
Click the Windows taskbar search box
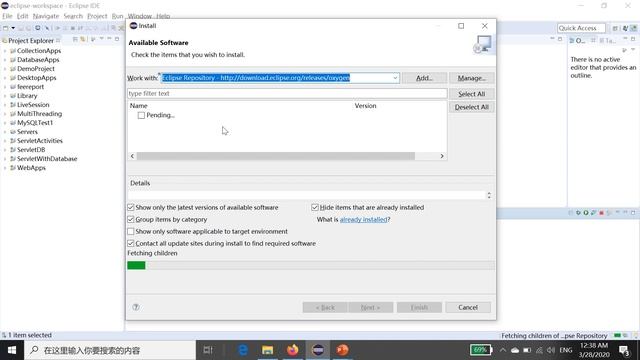(x=110, y=350)
